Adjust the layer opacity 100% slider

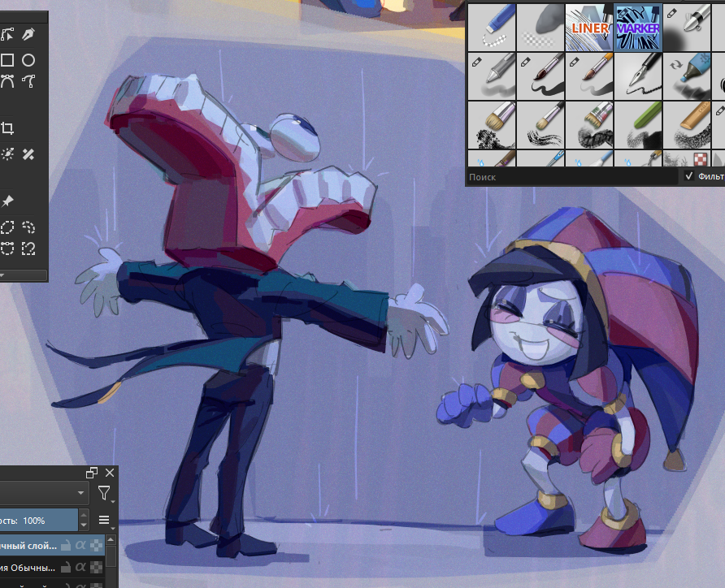tap(39, 521)
